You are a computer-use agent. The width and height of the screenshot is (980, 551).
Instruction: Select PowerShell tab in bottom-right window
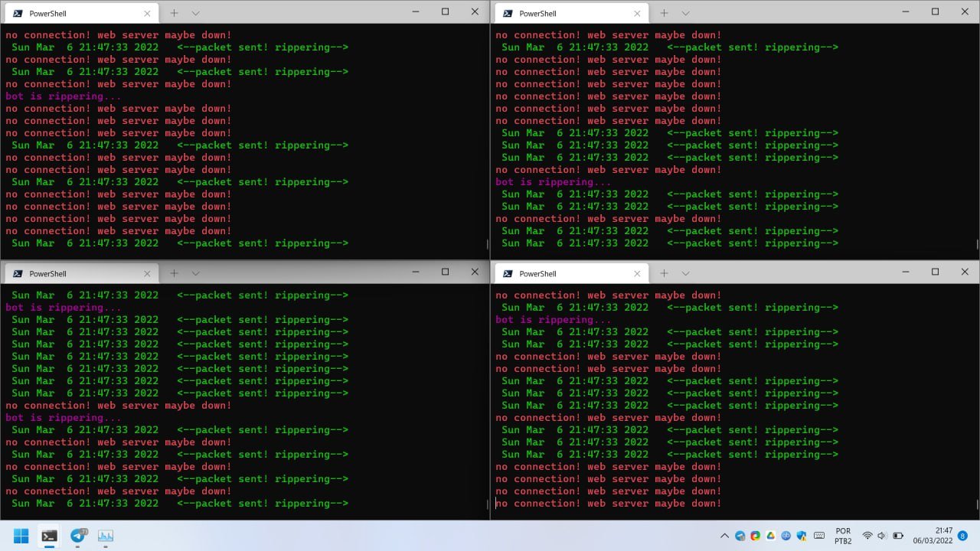pos(563,273)
